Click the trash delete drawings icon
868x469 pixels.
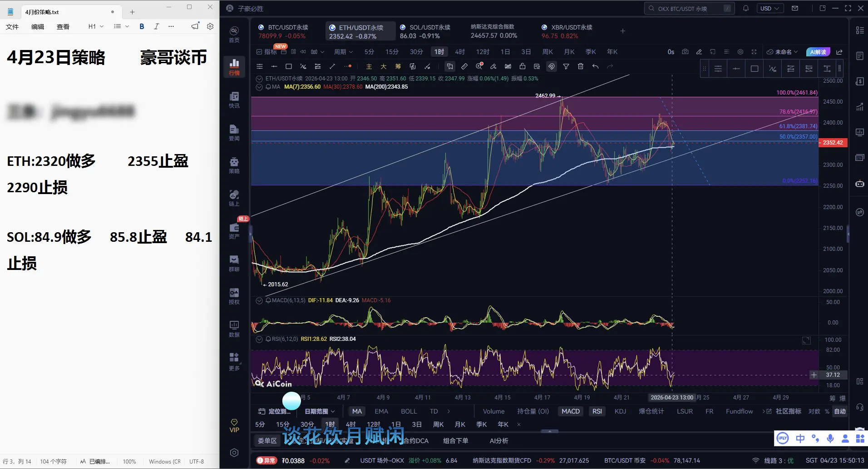click(581, 66)
